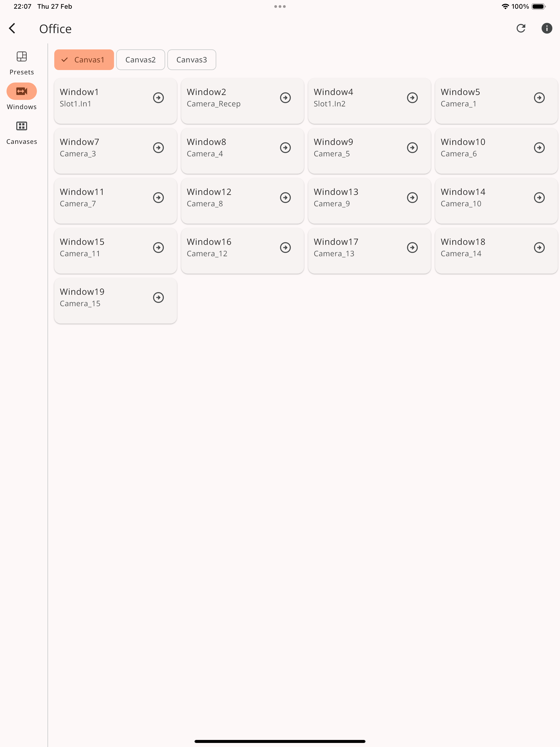Tap the Camera_3 source label
Screen dimensions: 560x747
tap(78, 154)
